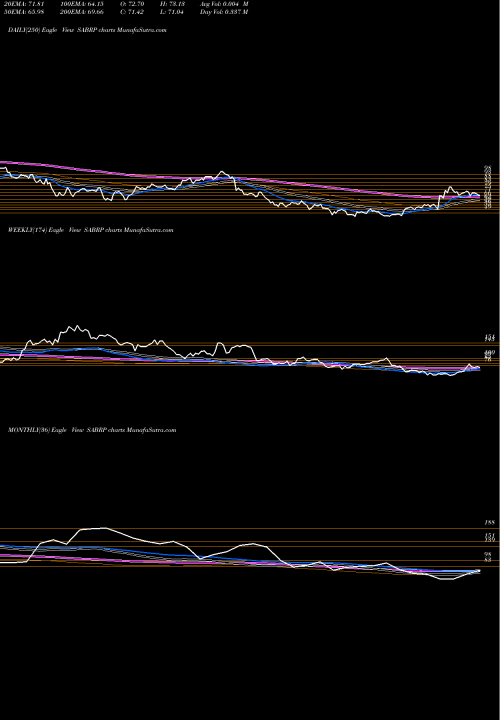Click the MONTHLY(36) Eagle View chart title

point(92,430)
